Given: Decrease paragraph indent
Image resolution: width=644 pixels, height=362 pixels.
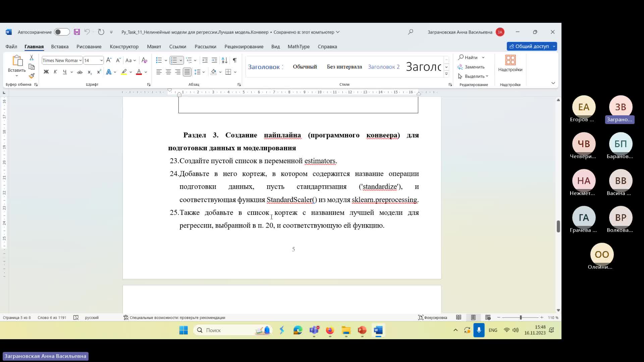Looking at the screenshot, I should click(205, 60).
